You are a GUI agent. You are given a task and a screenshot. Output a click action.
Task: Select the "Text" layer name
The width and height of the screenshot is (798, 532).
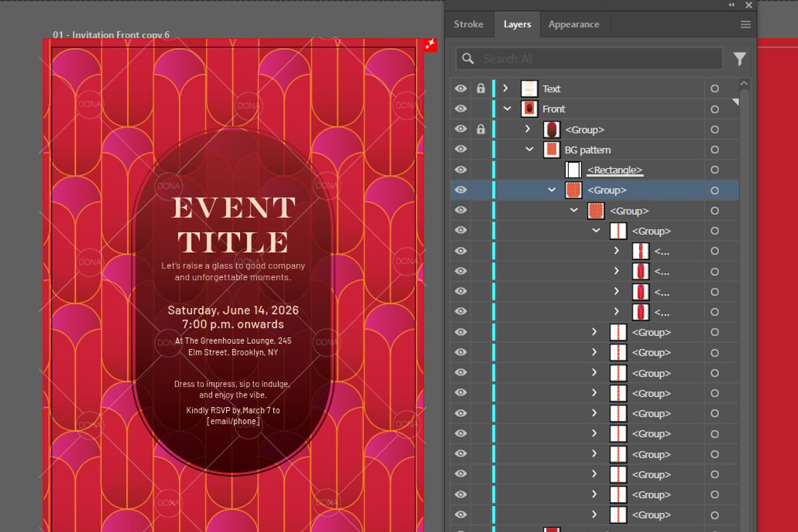[x=551, y=89]
